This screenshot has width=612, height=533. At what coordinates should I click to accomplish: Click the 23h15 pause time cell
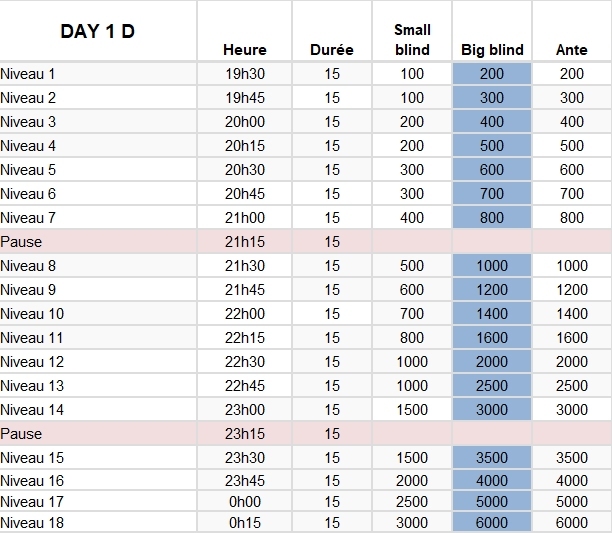(x=245, y=434)
